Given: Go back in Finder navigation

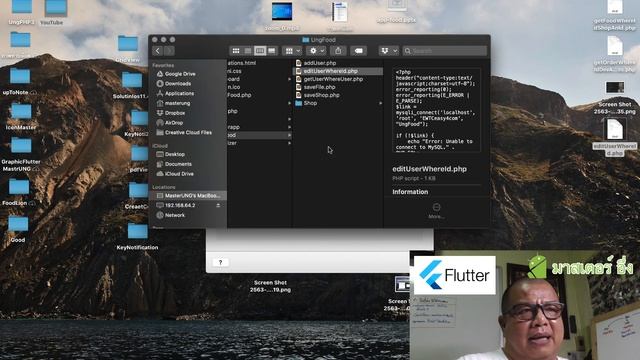Looking at the screenshot, I should (x=158, y=51).
